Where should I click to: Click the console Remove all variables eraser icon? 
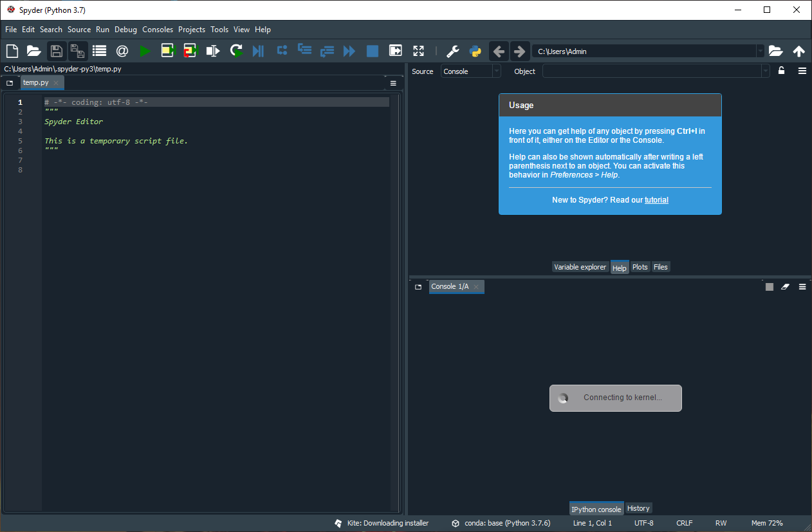coord(785,286)
